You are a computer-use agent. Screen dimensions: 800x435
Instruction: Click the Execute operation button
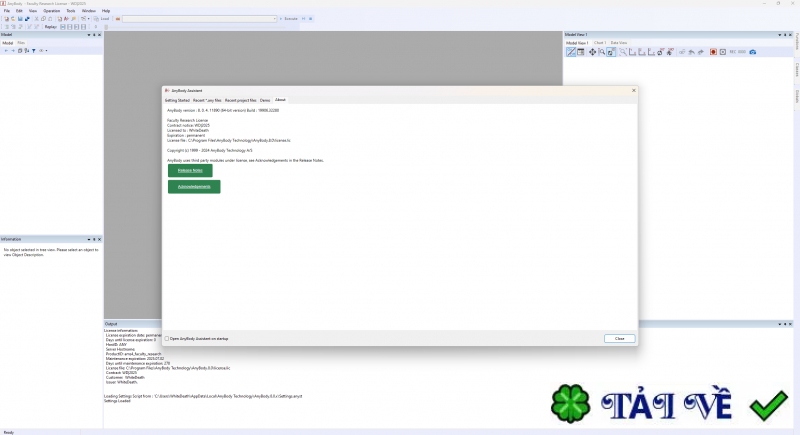[x=288, y=19]
